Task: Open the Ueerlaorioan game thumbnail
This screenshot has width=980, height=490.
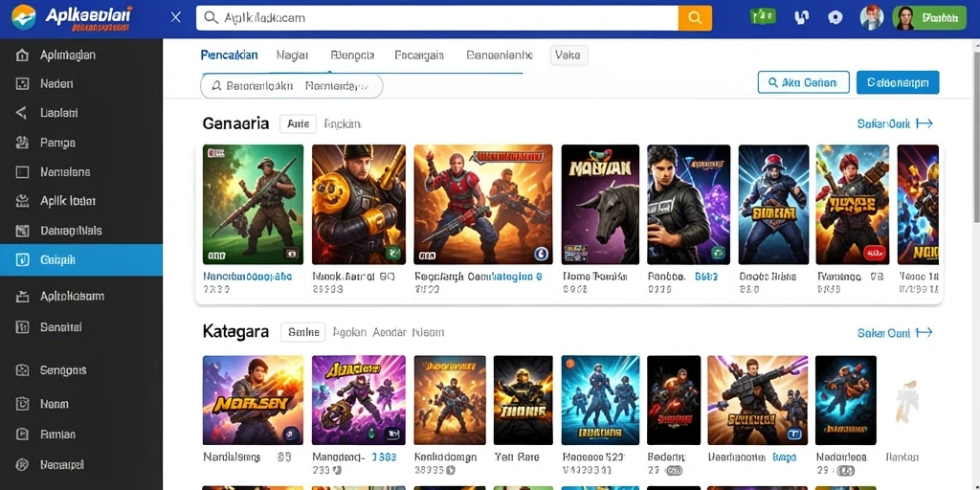Action: pyautogui.click(x=758, y=400)
